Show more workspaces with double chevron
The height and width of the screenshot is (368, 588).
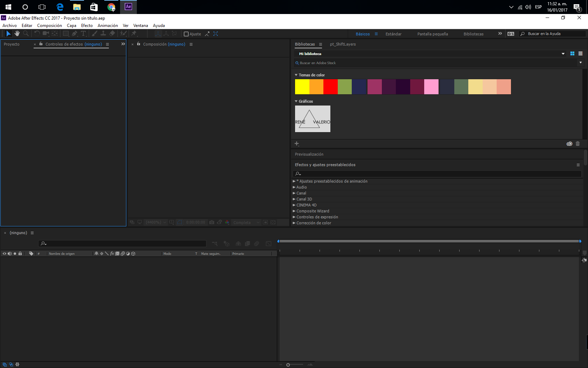pyautogui.click(x=500, y=34)
